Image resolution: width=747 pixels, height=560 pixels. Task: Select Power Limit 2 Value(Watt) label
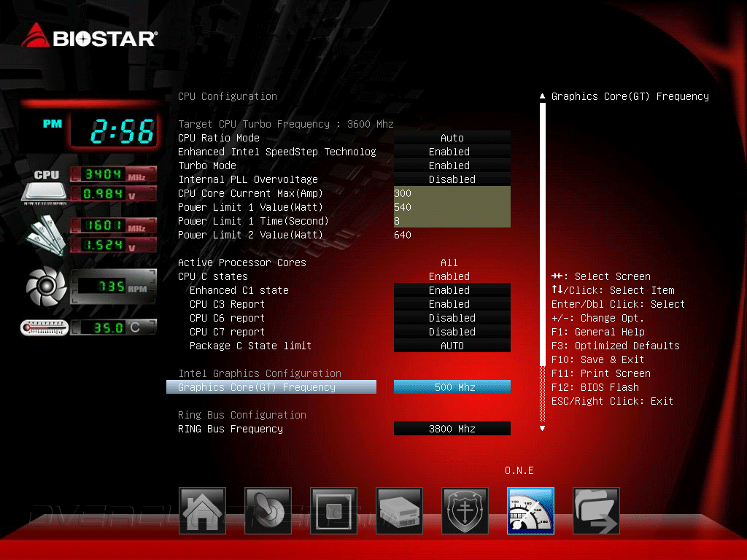[x=251, y=235]
